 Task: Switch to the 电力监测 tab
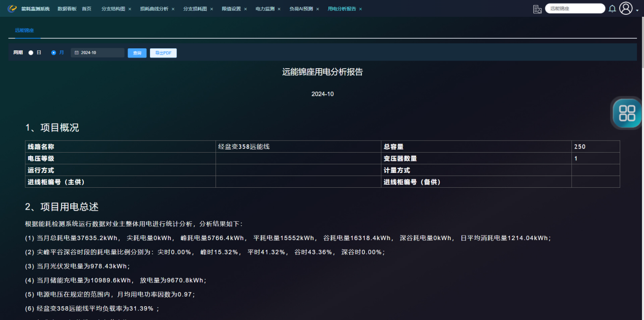point(265,9)
